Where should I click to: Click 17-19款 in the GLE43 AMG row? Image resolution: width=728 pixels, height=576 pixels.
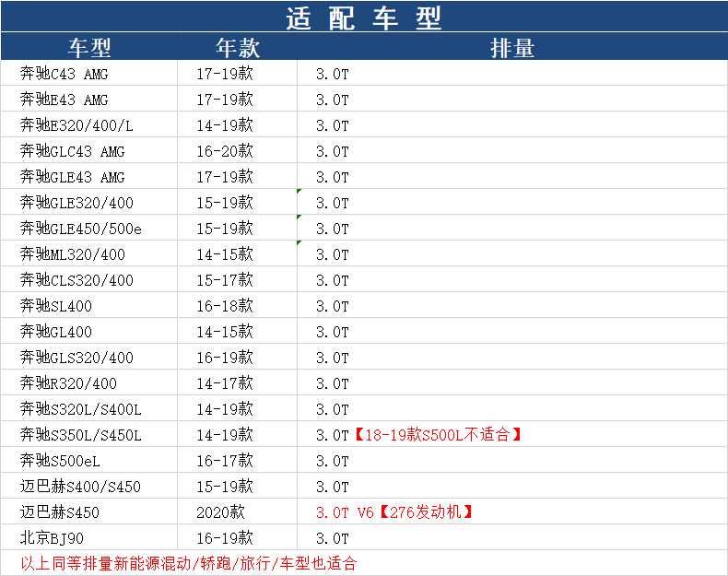pos(225,177)
